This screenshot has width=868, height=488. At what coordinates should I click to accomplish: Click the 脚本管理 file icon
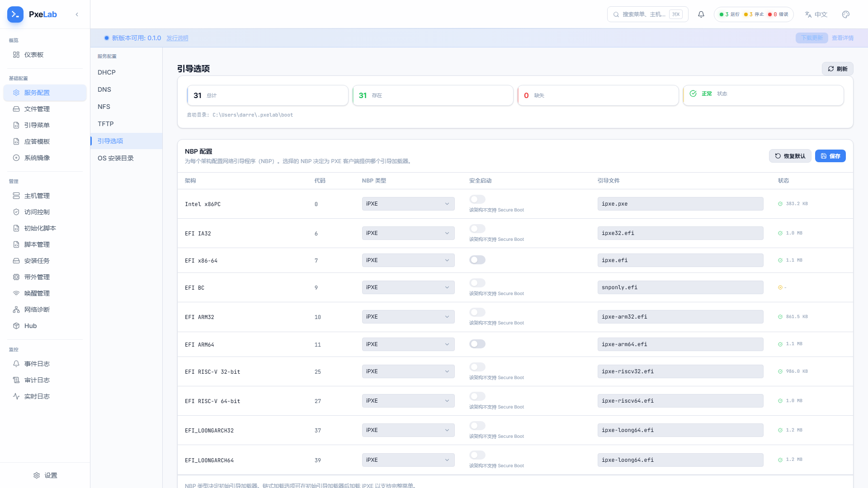(x=16, y=244)
